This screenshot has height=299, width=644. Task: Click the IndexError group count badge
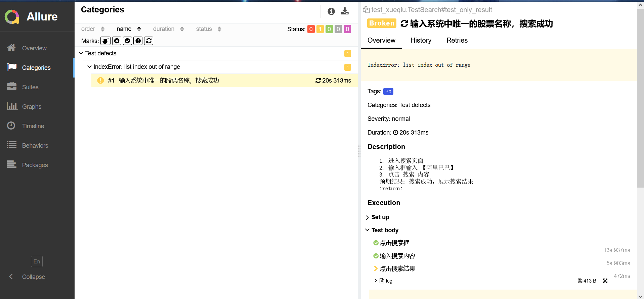point(348,67)
